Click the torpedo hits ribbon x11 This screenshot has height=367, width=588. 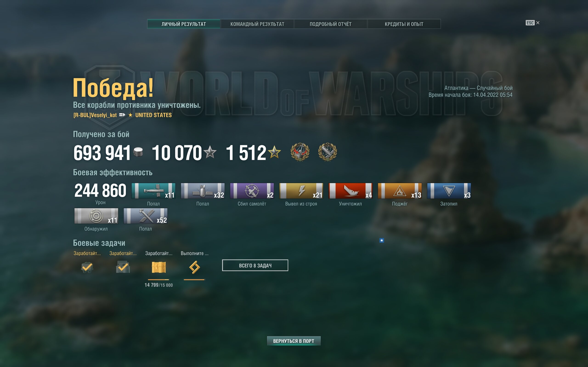(153, 191)
